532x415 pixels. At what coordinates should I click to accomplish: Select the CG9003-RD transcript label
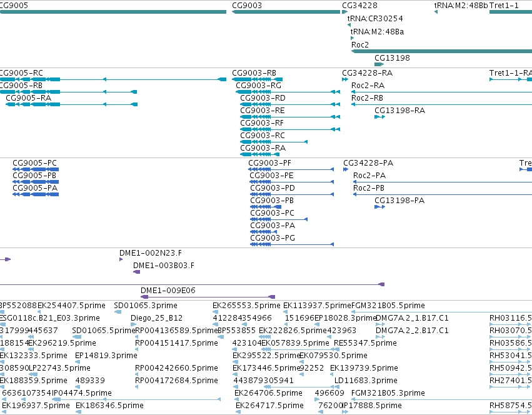263,97
